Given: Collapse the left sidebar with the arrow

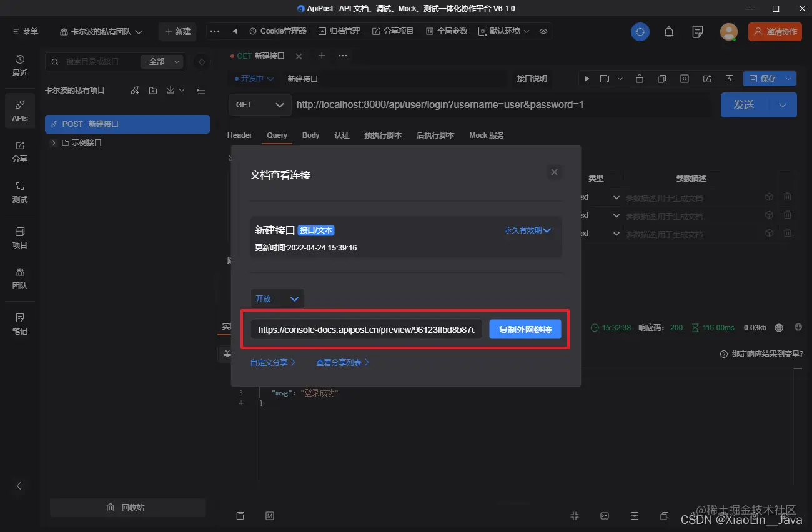Looking at the screenshot, I should click(19, 486).
